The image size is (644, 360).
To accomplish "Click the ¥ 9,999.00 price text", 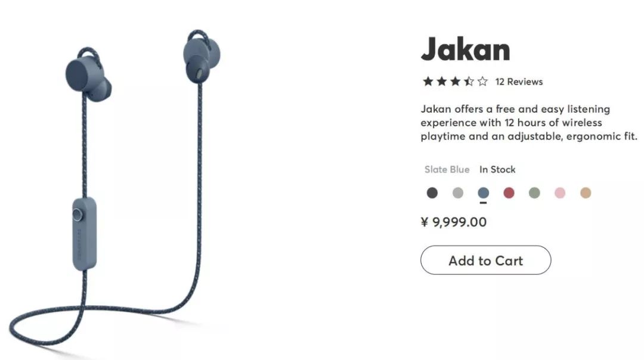I will click(453, 222).
